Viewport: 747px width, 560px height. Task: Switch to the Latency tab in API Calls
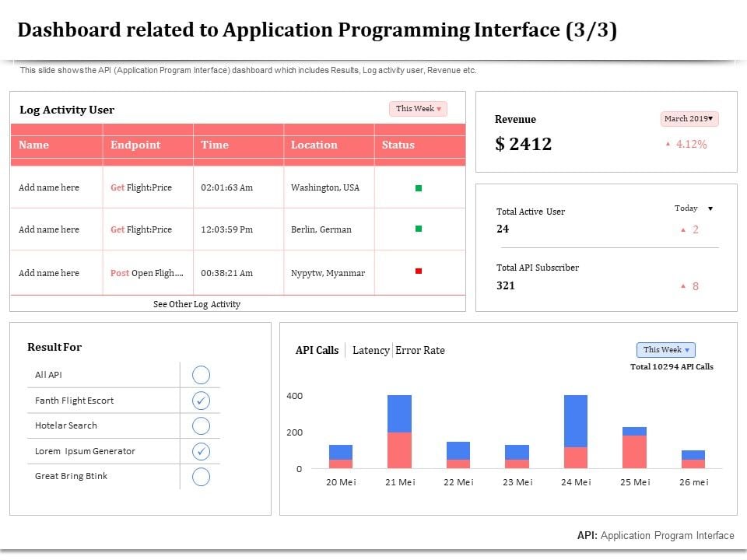371,350
